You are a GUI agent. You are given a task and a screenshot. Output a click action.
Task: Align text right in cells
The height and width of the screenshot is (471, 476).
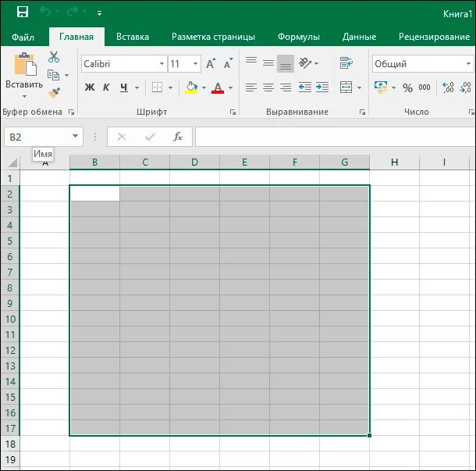tap(286, 87)
